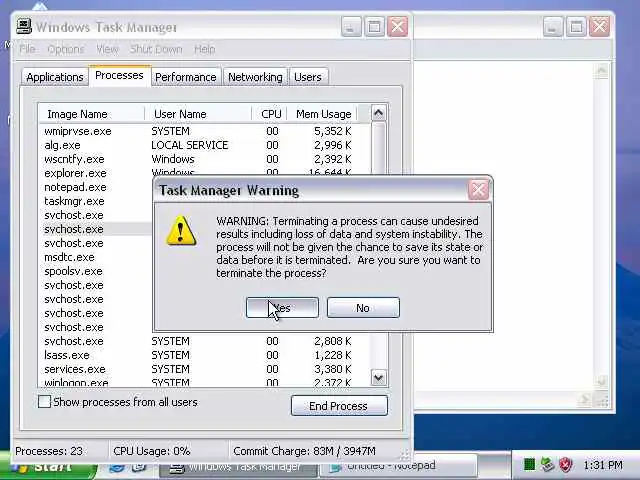Viewport: 640px width, 480px height.
Task: Sort by User Name column header
Action: pyautogui.click(x=198, y=114)
